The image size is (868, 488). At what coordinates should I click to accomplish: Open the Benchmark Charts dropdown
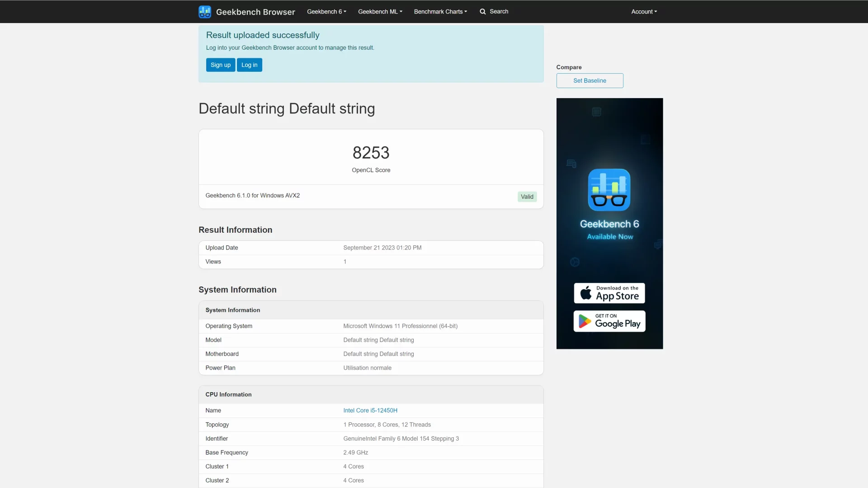[x=440, y=12]
